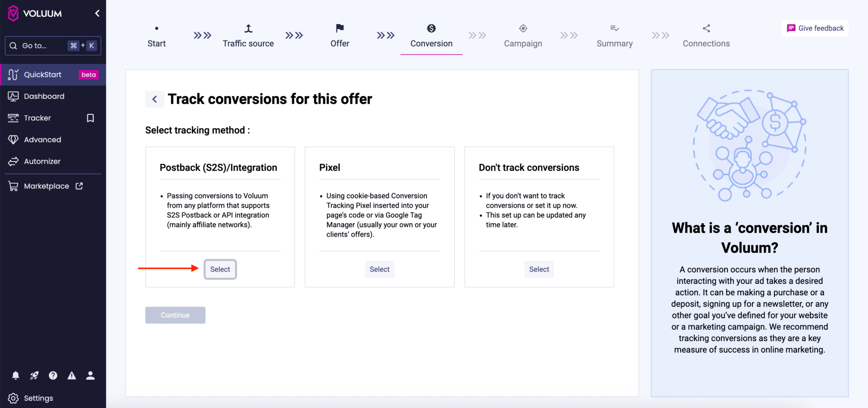Viewport: 868px width, 408px height.
Task: Open the user profile icon
Action: pos(90,375)
